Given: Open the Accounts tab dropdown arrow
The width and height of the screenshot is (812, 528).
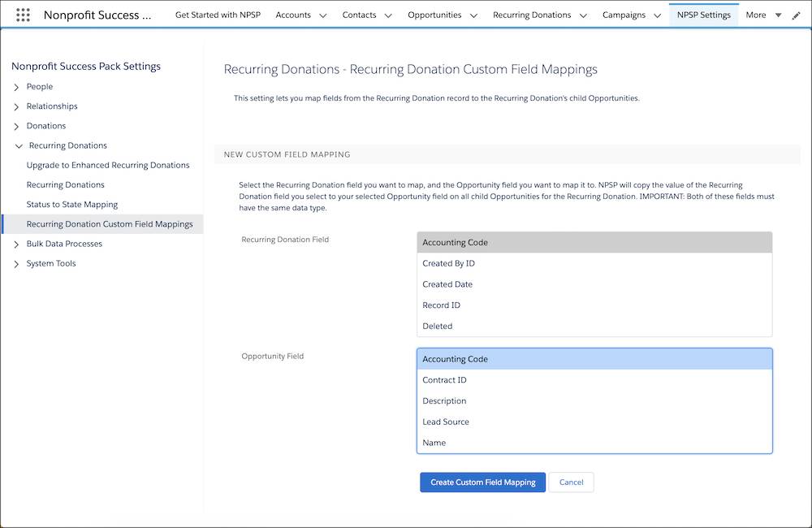Looking at the screenshot, I should pos(323,15).
